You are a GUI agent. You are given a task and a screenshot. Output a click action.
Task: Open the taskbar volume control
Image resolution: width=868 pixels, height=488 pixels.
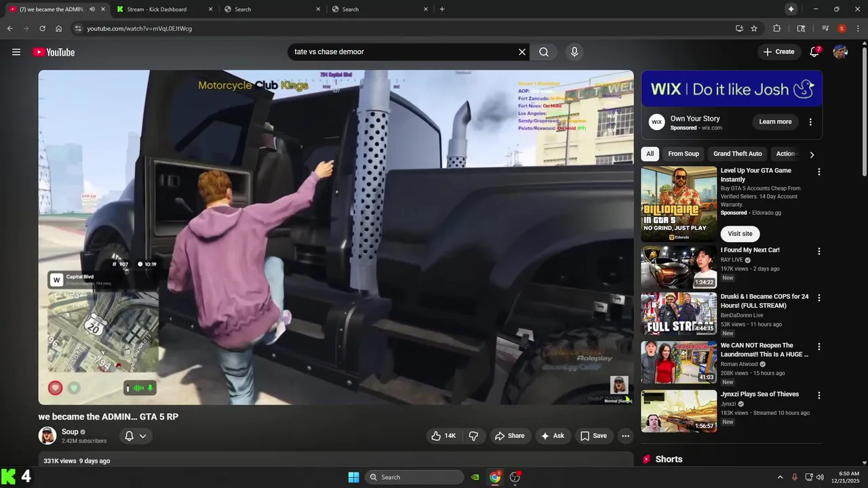[820, 477]
